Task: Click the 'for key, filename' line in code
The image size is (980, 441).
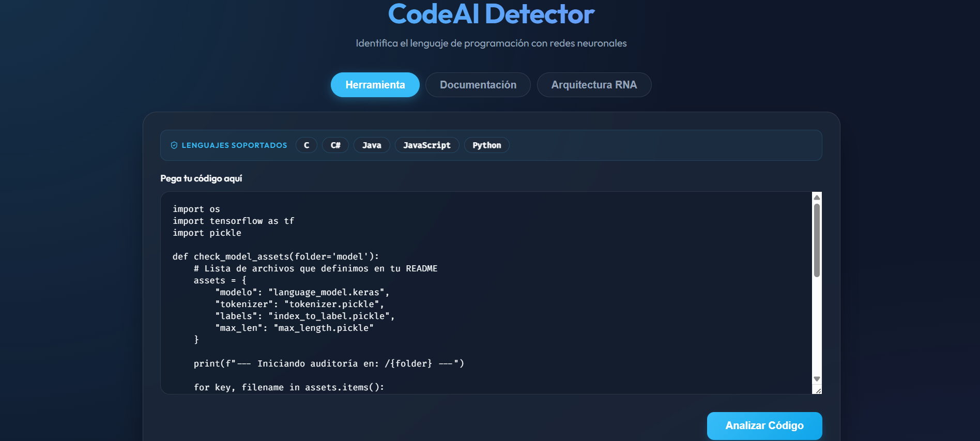Action: click(289, 387)
